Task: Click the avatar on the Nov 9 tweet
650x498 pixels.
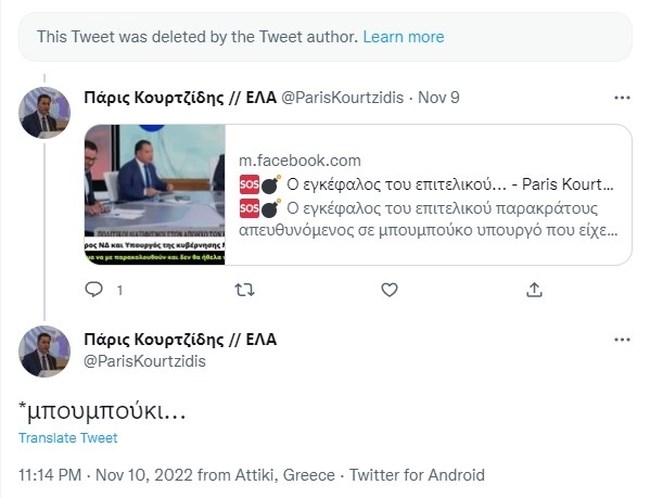Action: point(45,112)
